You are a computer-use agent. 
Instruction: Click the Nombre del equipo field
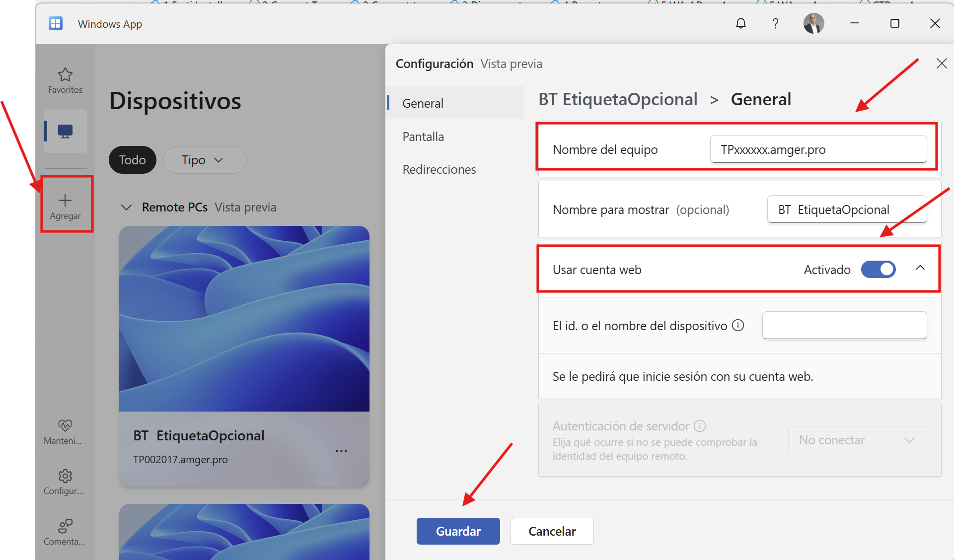coord(818,149)
